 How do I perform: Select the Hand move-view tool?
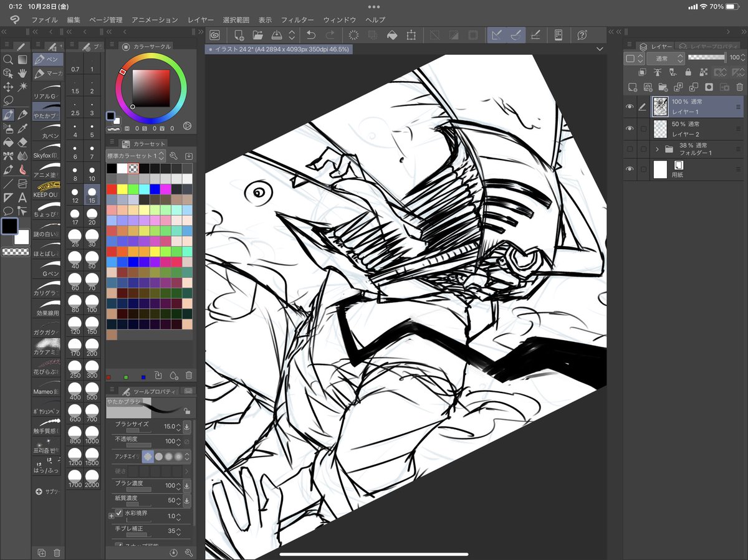[x=22, y=74]
